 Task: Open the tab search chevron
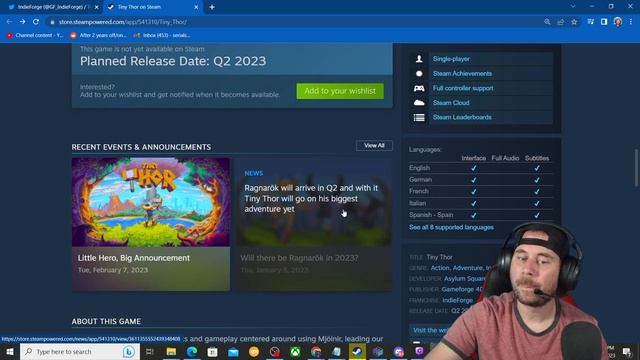click(573, 7)
